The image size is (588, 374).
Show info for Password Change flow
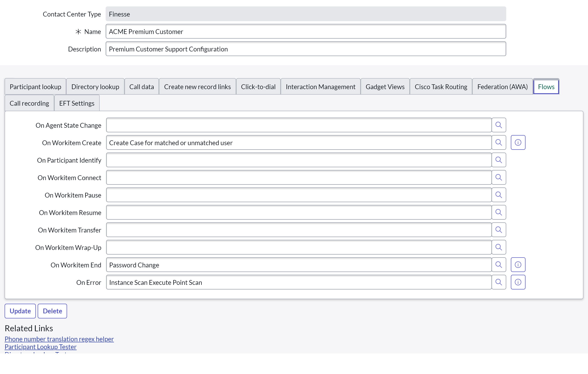(518, 265)
